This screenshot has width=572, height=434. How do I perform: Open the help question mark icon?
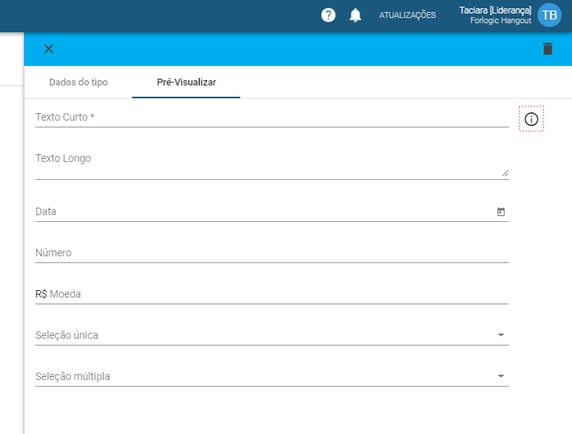[x=328, y=15]
